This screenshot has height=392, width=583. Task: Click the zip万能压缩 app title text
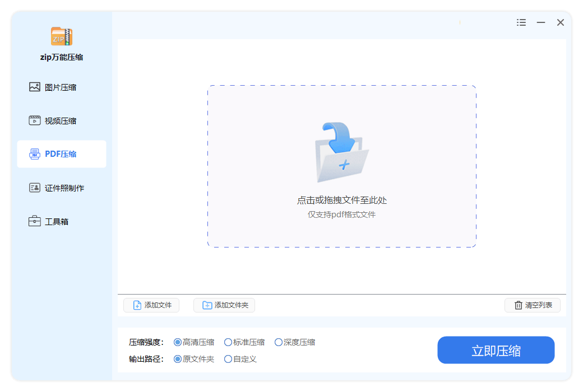point(61,57)
